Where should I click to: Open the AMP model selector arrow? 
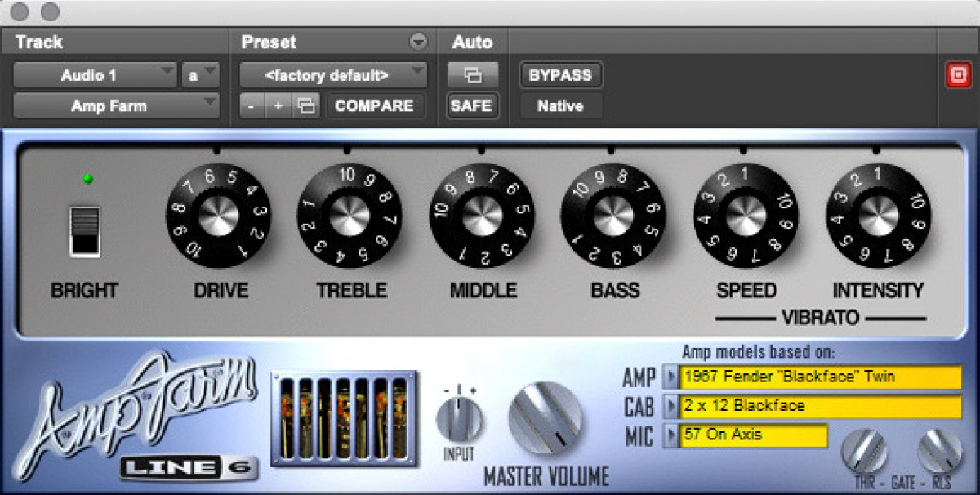pos(671,377)
